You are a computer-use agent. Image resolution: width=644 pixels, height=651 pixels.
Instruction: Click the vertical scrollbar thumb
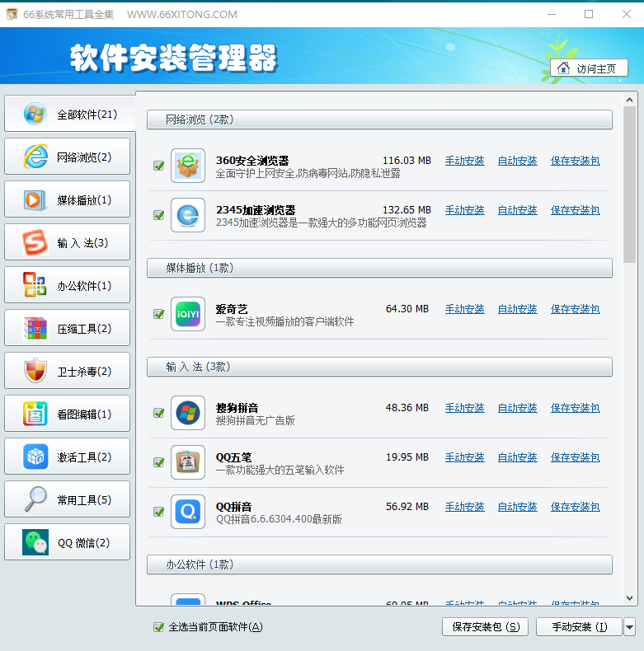(x=629, y=185)
